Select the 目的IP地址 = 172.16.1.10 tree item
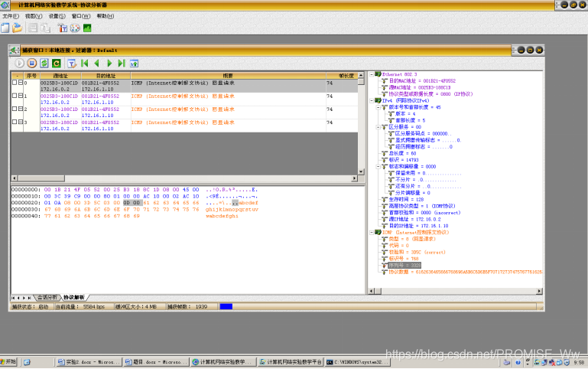588x369 pixels. click(x=418, y=226)
